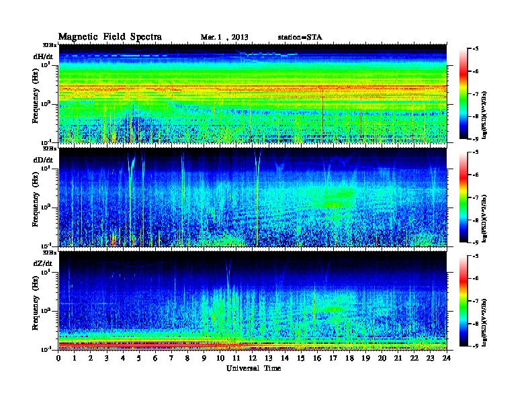Screen dimensions: 532x411
Task: Click the '-6' value on dZ/dt color bar
Action: [x=476, y=279]
